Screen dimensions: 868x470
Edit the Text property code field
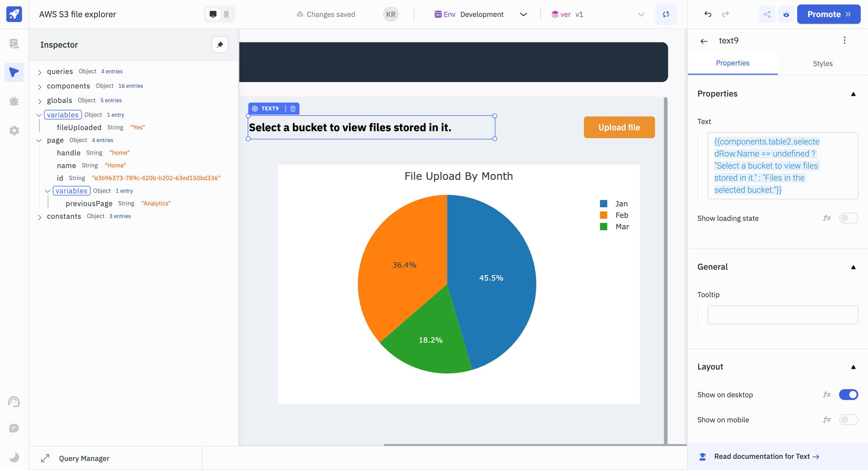[x=783, y=166]
